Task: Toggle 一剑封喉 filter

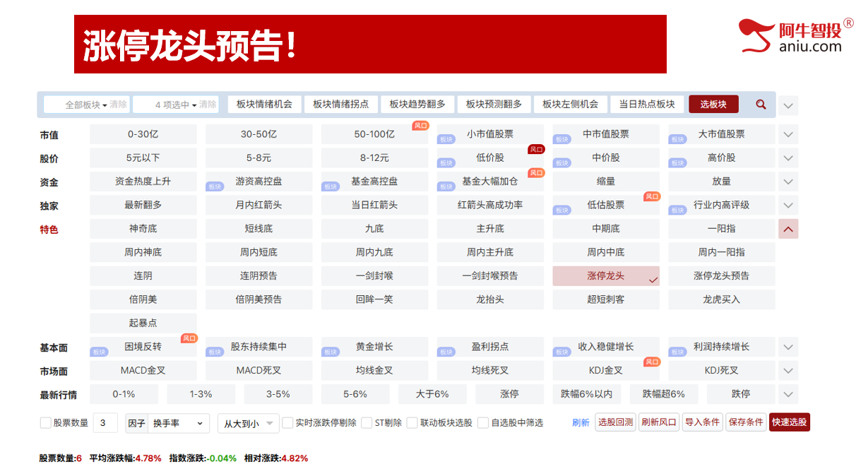Action: [x=374, y=276]
